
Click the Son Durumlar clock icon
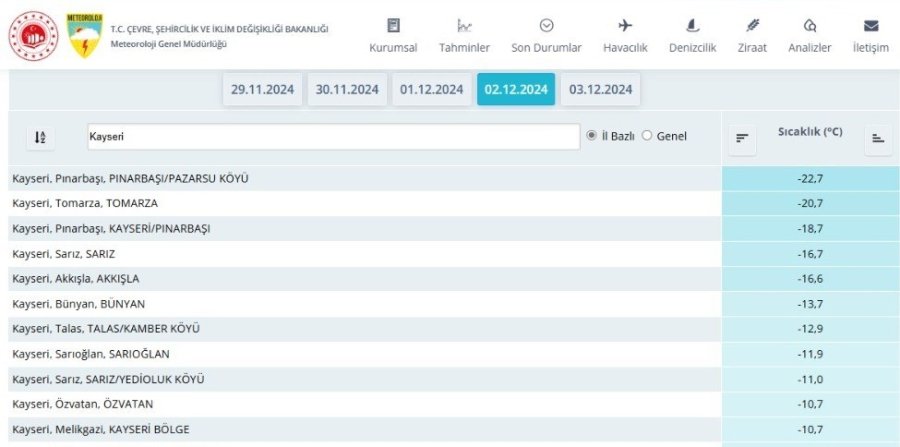(546, 26)
